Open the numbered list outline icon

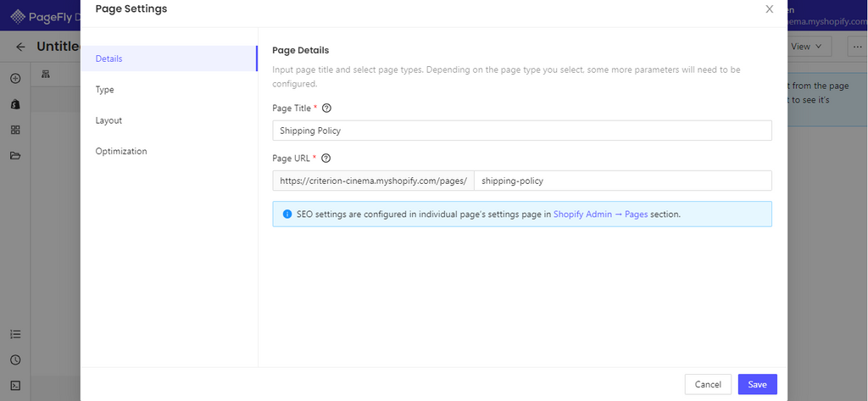click(15, 335)
